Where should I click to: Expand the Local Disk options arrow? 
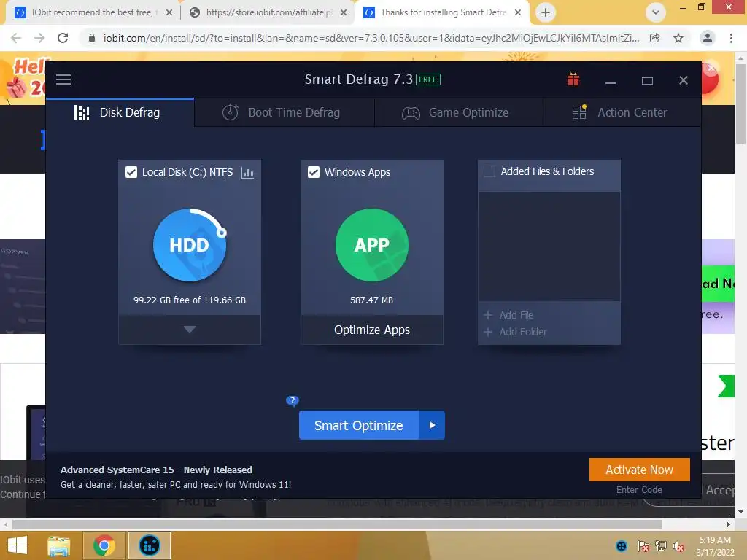[x=190, y=329]
